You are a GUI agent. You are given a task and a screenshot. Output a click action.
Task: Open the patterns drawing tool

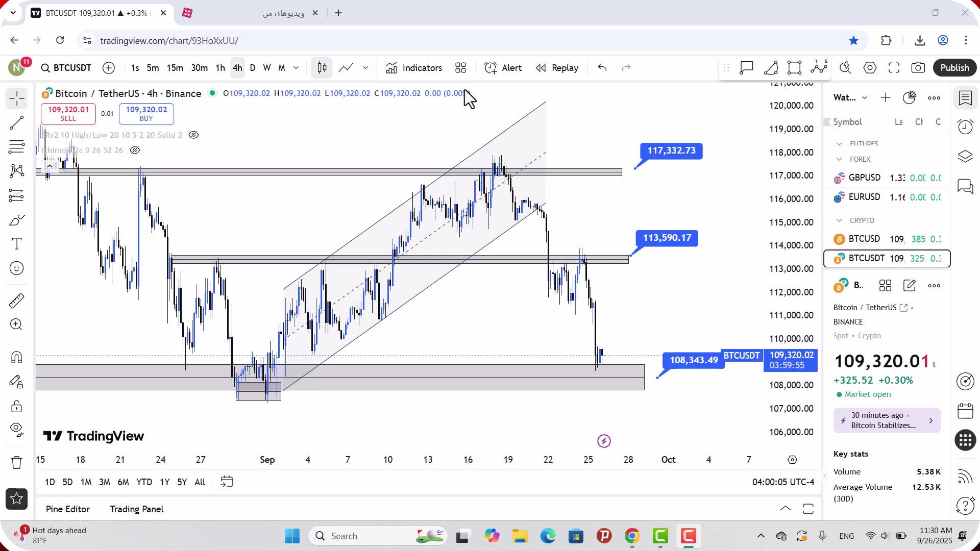16,171
